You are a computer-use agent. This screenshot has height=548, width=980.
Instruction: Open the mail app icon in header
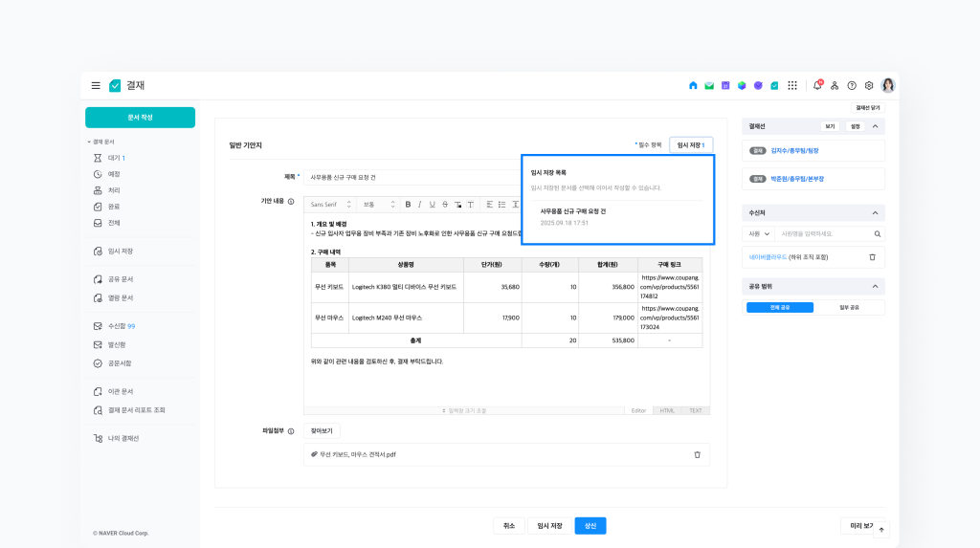(x=709, y=85)
